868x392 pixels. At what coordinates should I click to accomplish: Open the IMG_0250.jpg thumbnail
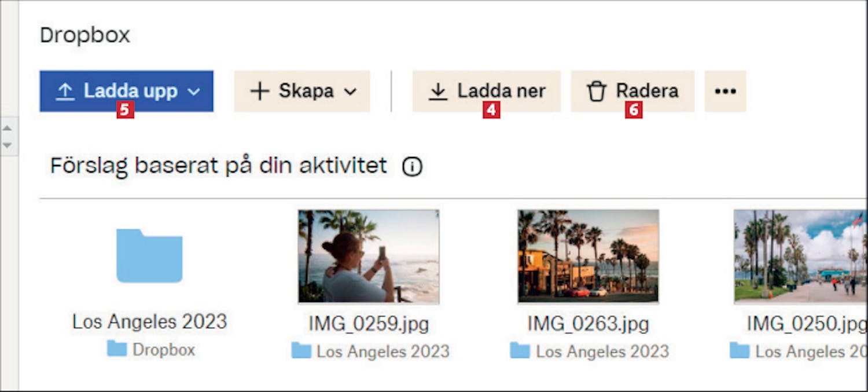click(x=800, y=256)
